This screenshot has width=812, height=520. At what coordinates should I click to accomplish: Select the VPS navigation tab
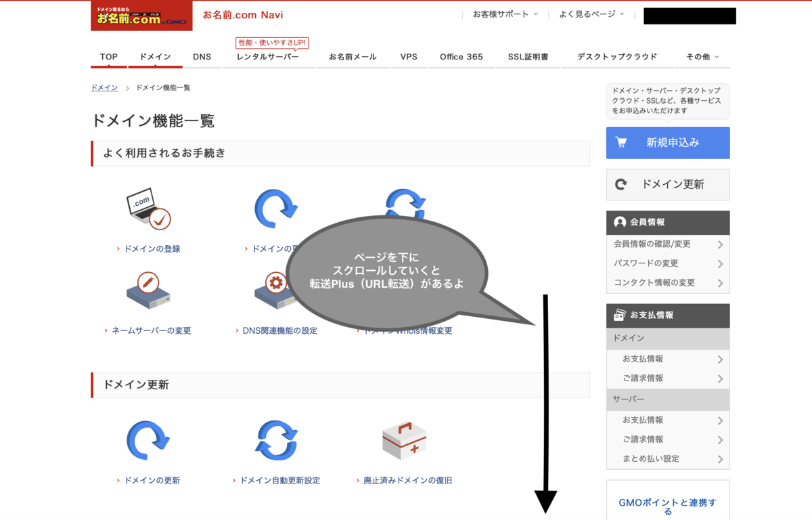(x=409, y=57)
